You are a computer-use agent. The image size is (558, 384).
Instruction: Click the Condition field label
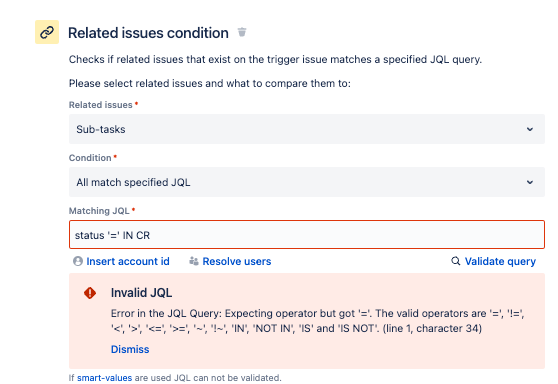coord(90,158)
